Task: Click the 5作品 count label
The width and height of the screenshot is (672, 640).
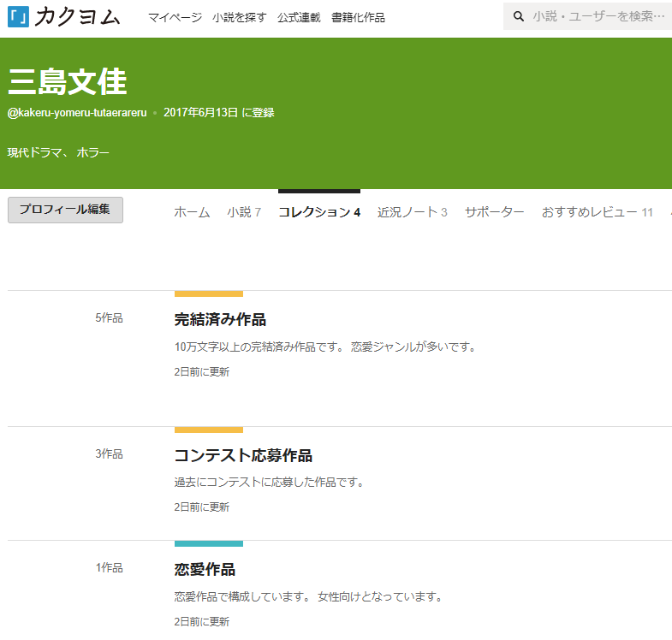Action: pyautogui.click(x=109, y=317)
